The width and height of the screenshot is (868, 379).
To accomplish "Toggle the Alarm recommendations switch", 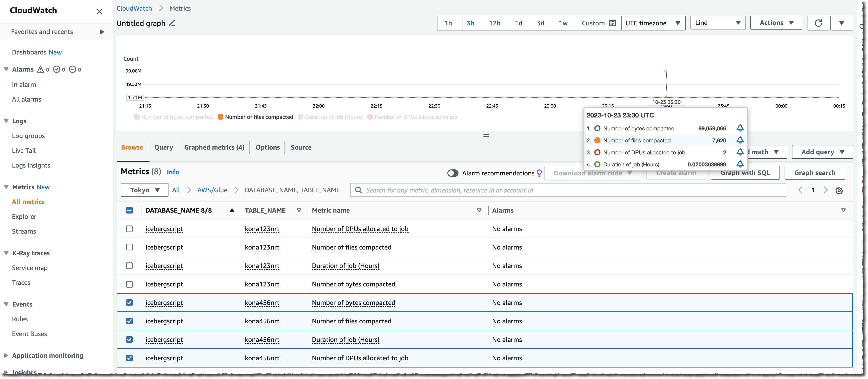I will pyautogui.click(x=452, y=173).
